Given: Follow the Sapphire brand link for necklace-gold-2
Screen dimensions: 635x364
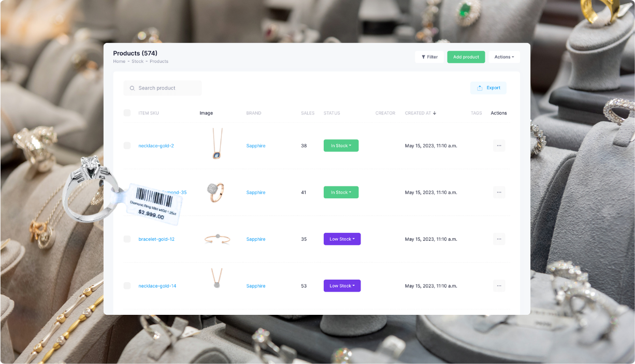Looking at the screenshot, I should pyautogui.click(x=255, y=145).
